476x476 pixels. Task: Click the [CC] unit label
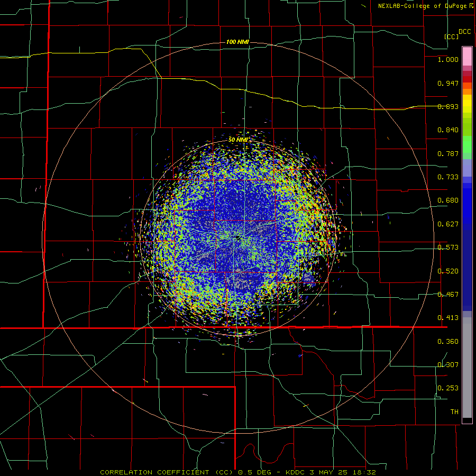[451, 36]
